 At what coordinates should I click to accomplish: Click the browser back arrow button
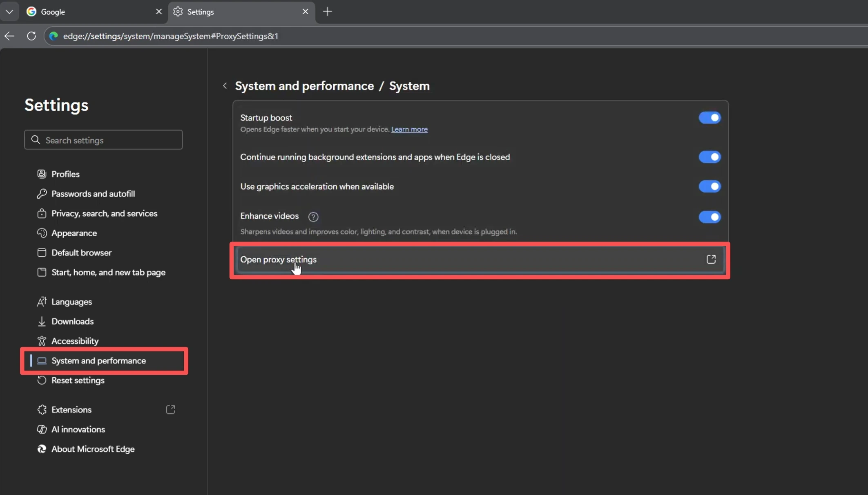[9, 36]
